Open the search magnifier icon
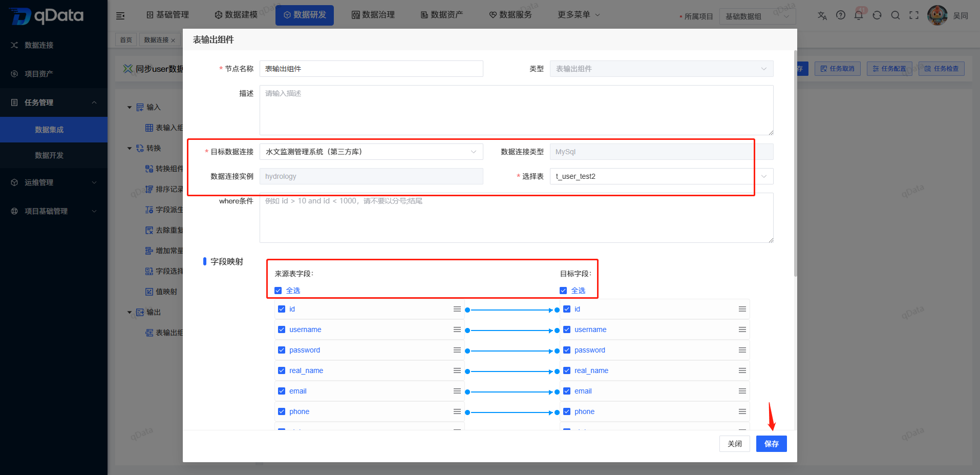This screenshot has height=475, width=980. 896,15
